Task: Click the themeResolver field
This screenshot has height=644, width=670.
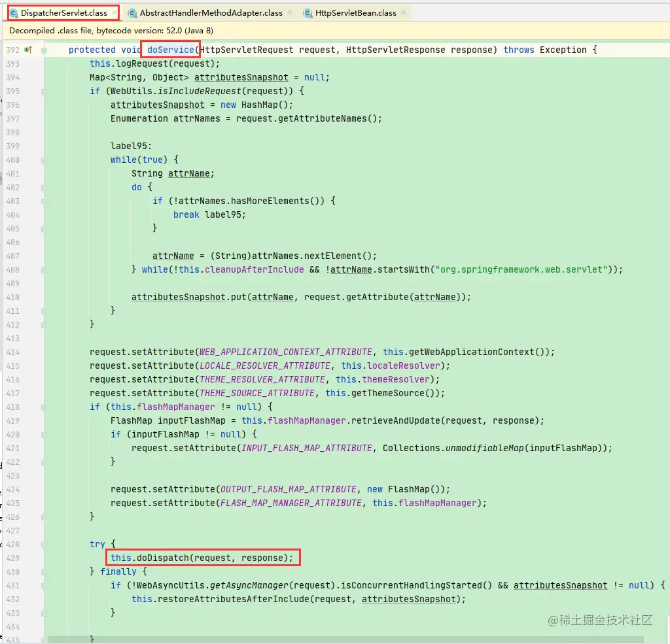Action: (396, 380)
